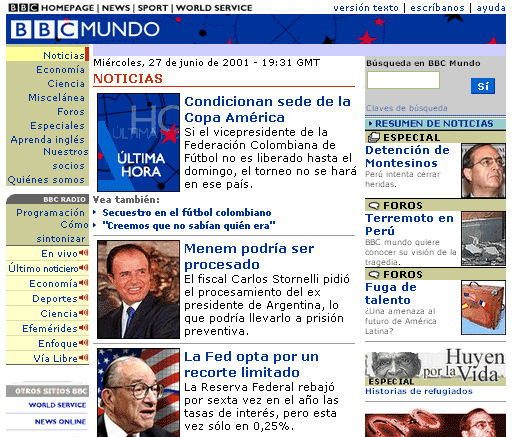
Task: Play Último noticiero radio link
Action: tap(43, 268)
